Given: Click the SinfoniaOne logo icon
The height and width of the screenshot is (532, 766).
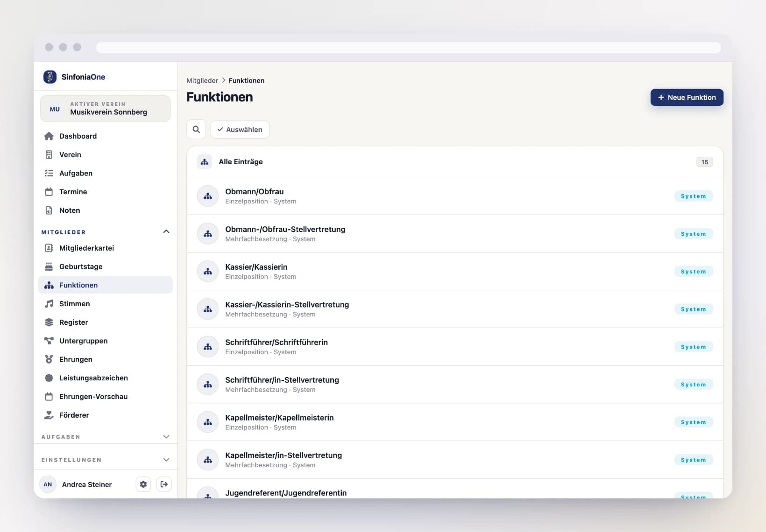Looking at the screenshot, I should tap(50, 77).
